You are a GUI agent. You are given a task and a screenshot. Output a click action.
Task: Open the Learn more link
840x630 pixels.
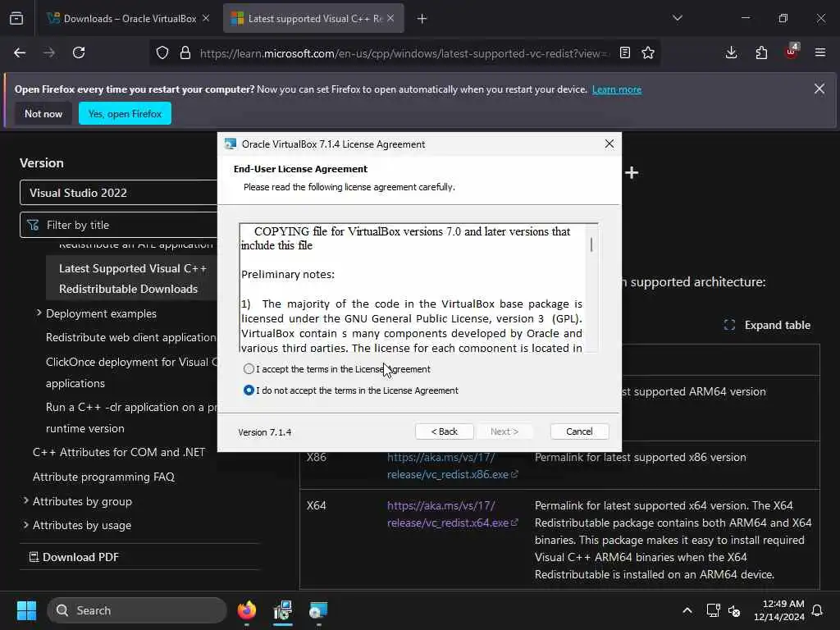(x=617, y=89)
